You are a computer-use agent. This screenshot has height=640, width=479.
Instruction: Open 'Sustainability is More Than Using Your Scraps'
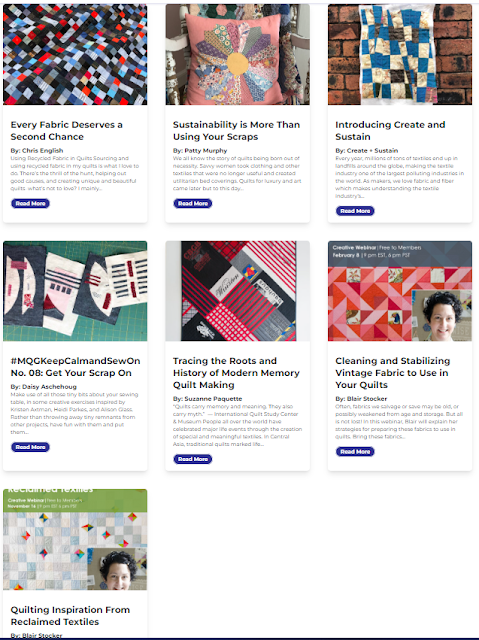click(x=236, y=131)
